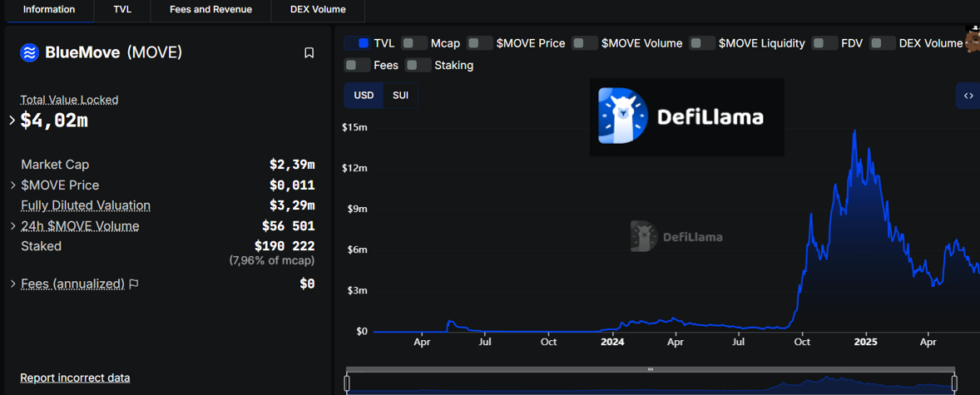Bookmark BlueMove with the bookmark icon

[309, 53]
